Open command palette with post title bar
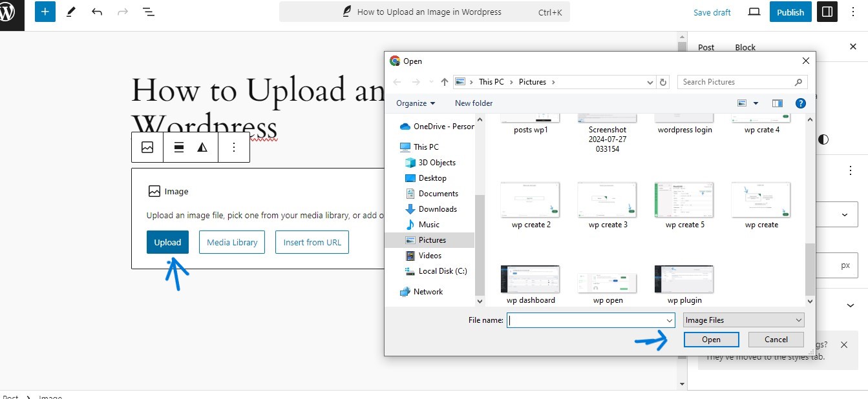This screenshot has width=868, height=399. [425, 12]
